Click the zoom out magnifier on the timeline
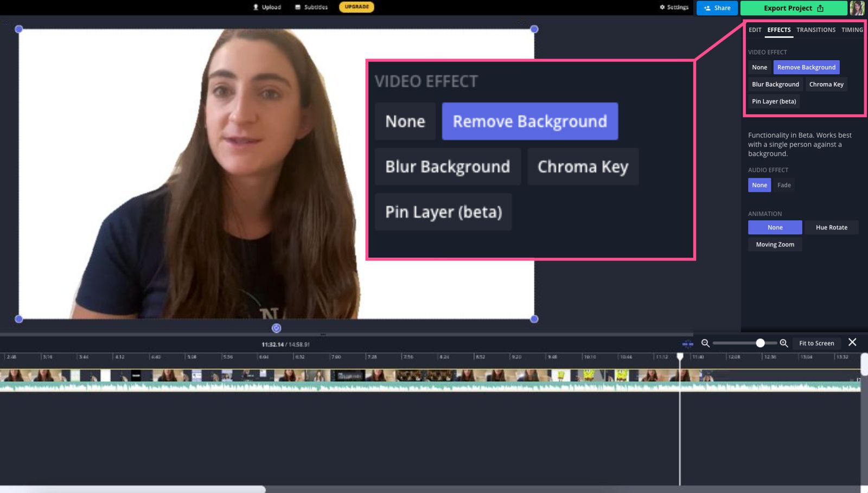This screenshot has height=493, width=868. (705, 343)
